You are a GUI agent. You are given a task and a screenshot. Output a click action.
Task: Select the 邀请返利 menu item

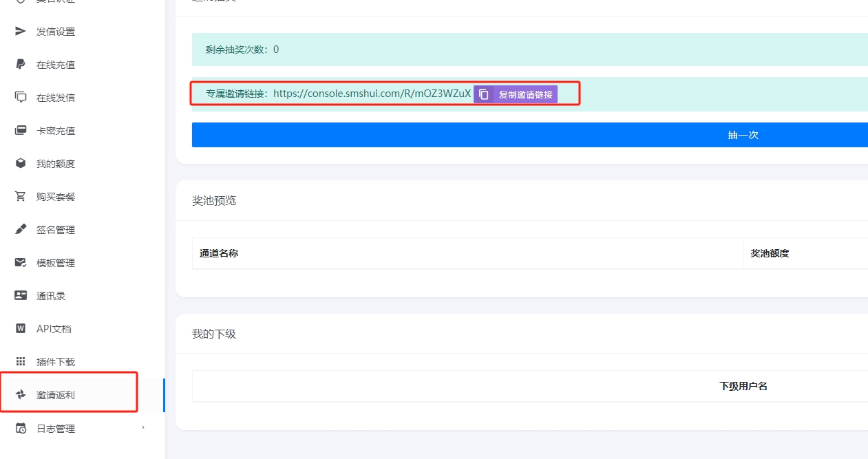(x=56, y=395)
